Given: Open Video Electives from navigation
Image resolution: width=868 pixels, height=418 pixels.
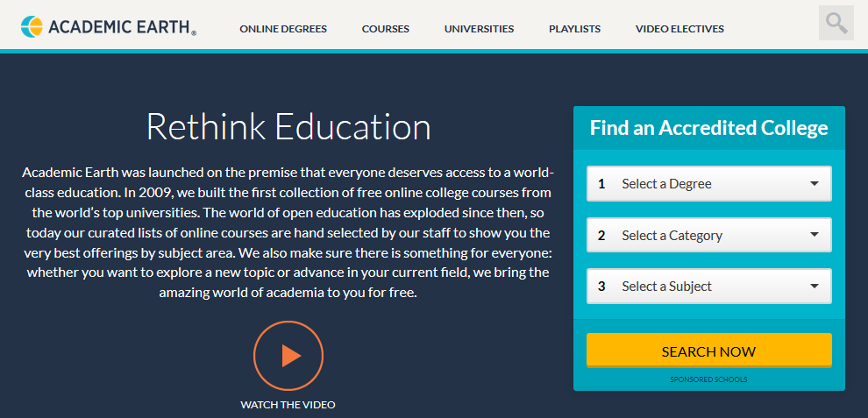Looking at the screenshot, I should pos(679,29).
